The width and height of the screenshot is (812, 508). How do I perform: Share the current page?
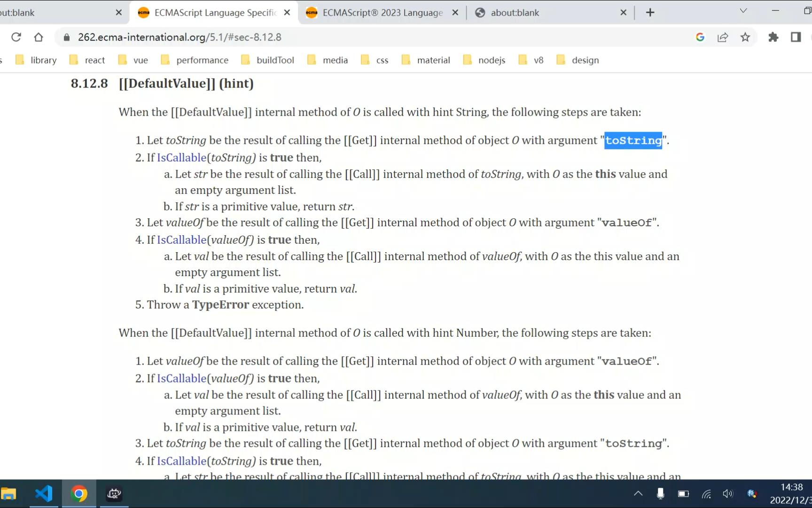tap(722, 37)
